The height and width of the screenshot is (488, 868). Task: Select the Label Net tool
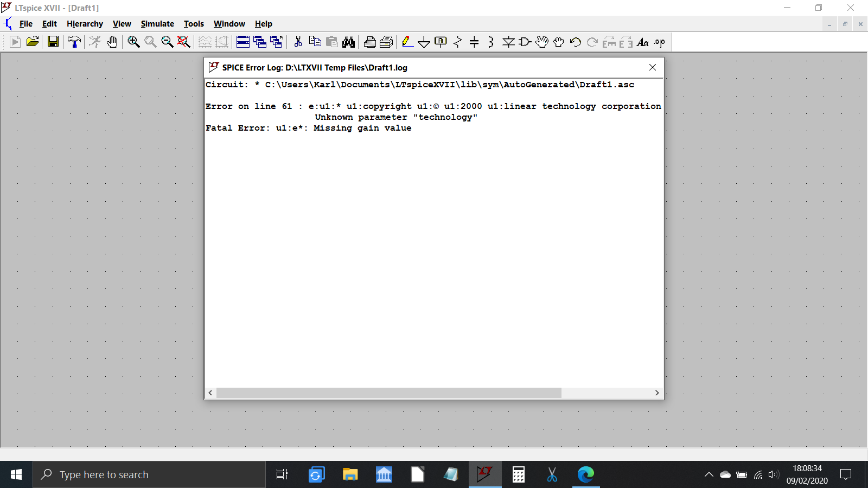click(441, 42)
